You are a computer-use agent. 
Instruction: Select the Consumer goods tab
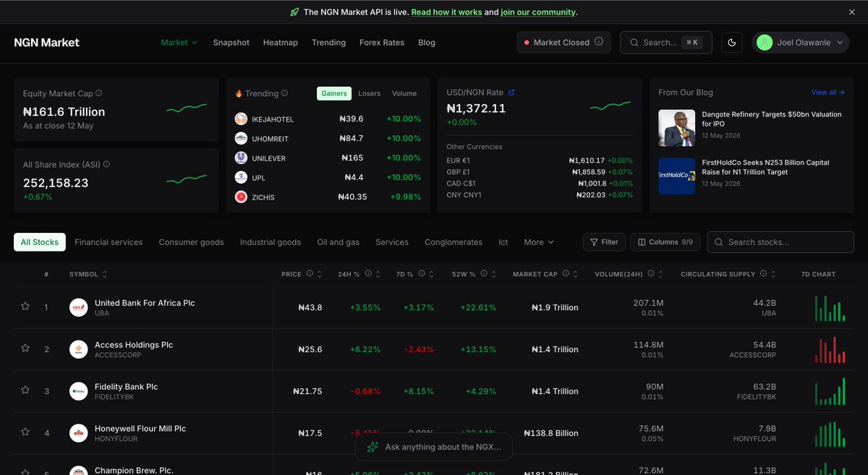192,242
